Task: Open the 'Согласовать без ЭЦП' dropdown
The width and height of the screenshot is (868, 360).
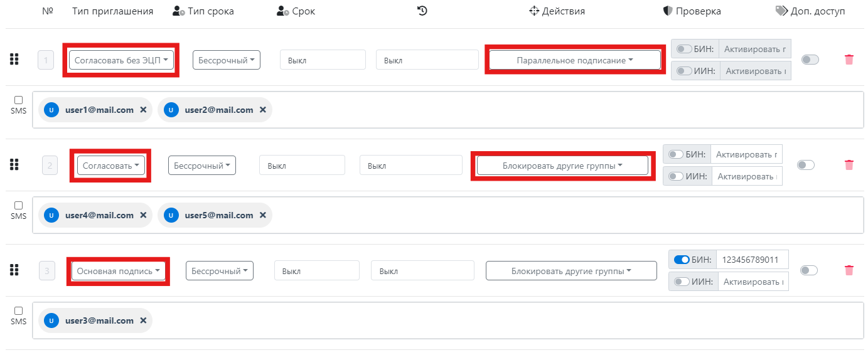Action: [x=121, y=60]
